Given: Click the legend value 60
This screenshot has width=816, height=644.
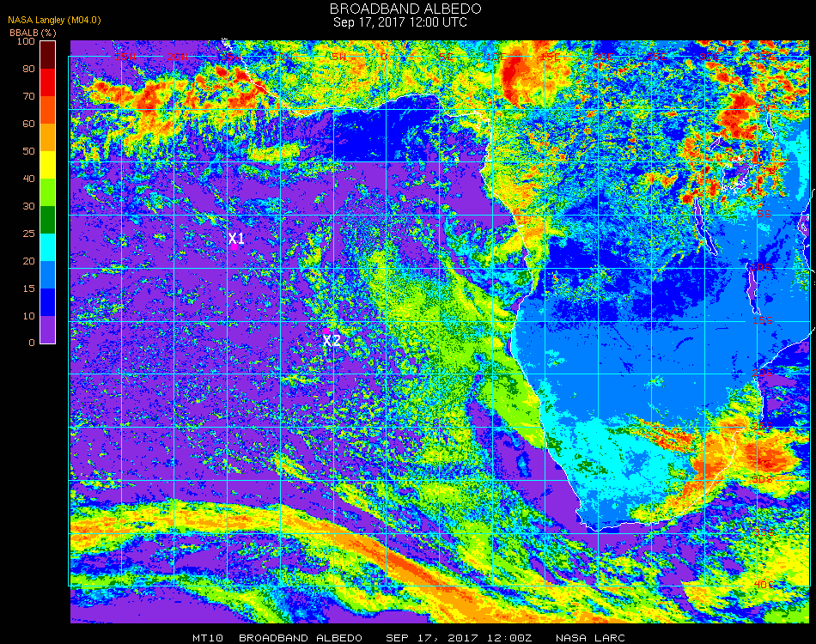Looking at the screenshot, I should [x=28, y=124].
